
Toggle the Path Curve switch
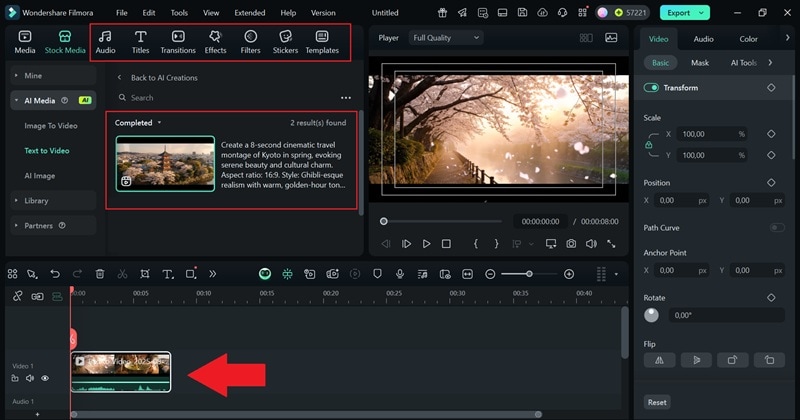[777, 228]
